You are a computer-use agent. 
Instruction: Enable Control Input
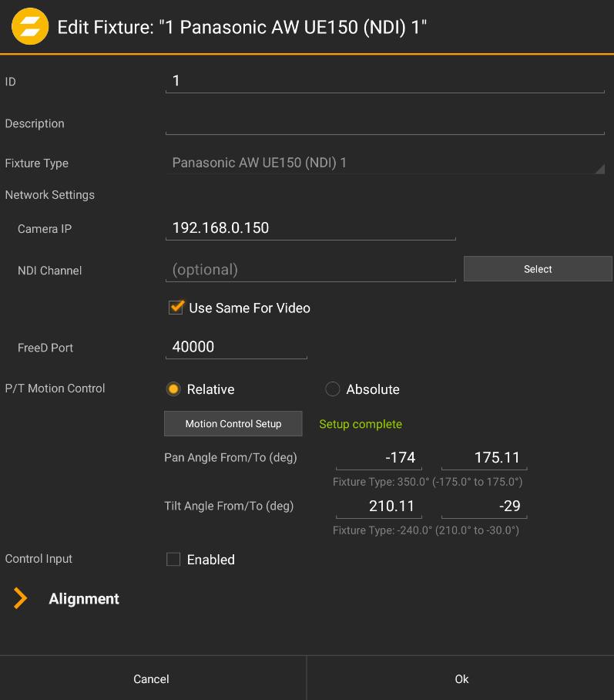click(173, 560)
